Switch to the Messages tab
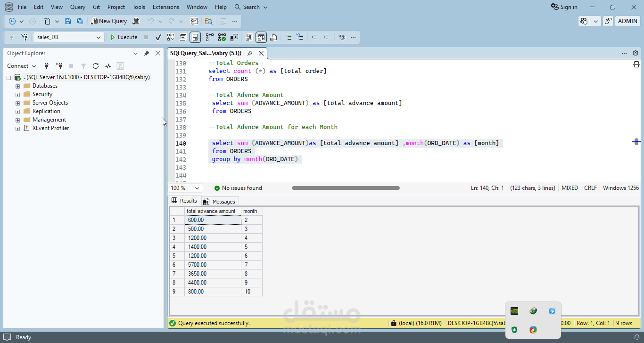 click(220, 201)
